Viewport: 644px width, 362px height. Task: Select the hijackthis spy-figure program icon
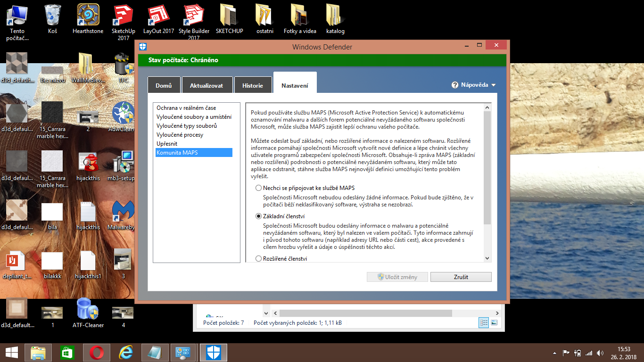(x=88, y=166)
